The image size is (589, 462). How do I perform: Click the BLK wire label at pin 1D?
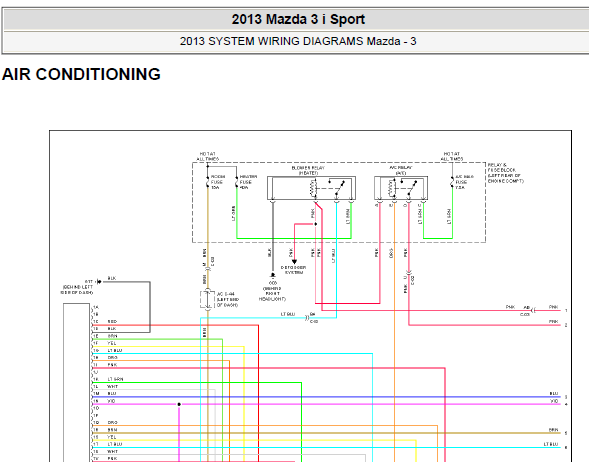click(x=112, y=329)
